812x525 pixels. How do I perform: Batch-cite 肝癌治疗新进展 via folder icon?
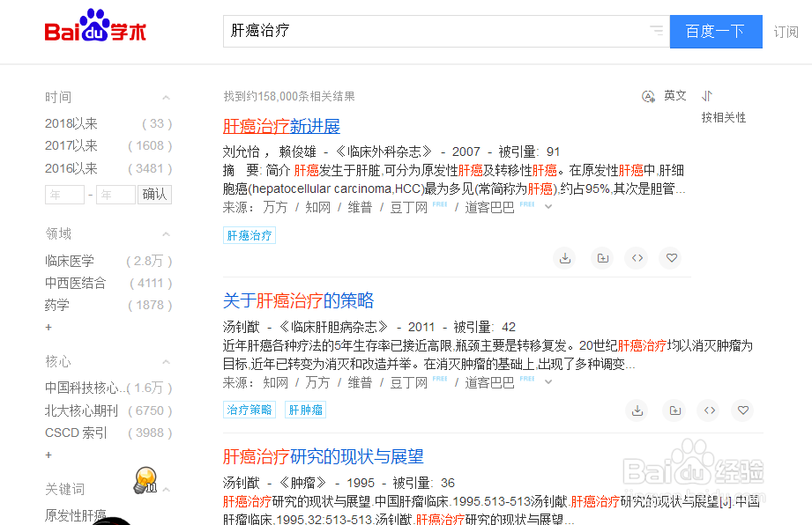coord(602,258)
